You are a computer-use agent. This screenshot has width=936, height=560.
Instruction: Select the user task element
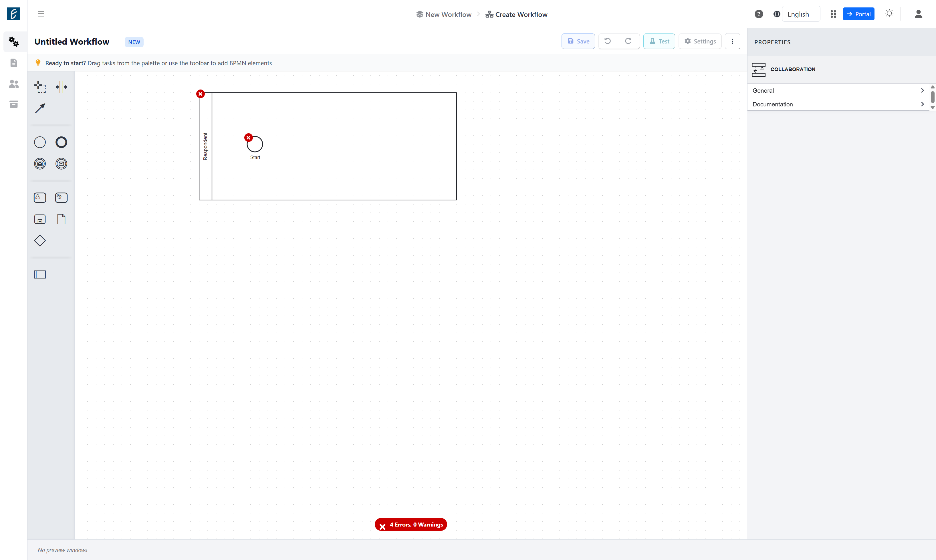tap(40, 198)
